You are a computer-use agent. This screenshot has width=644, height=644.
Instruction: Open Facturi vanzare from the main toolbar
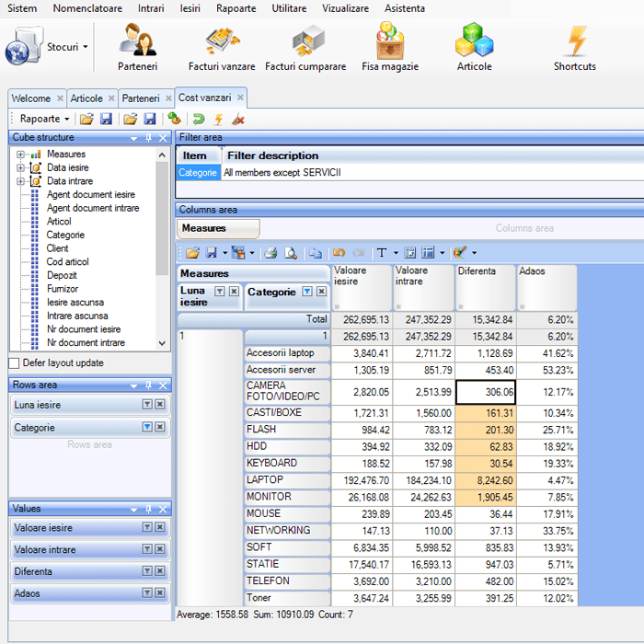point(222,41)
